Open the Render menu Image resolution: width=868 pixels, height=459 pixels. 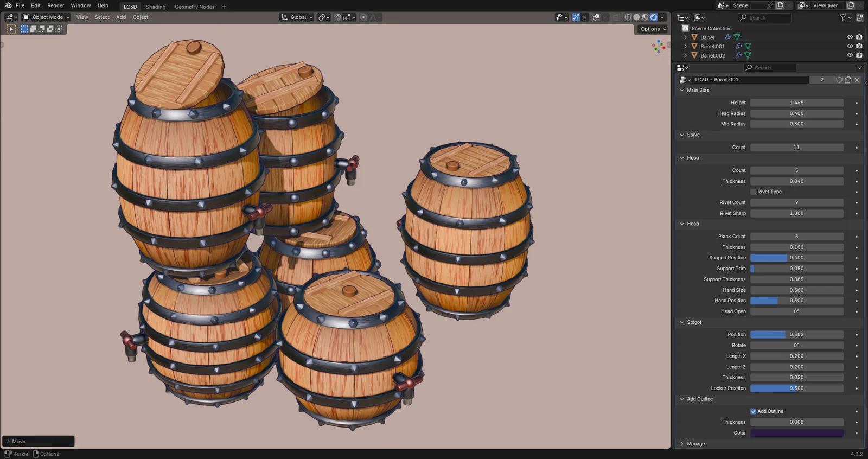pos(55,5)
